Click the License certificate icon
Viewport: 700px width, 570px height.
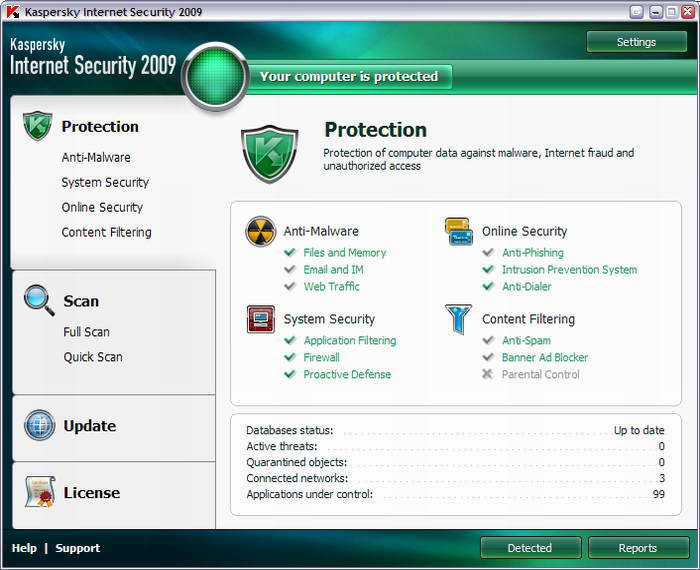click(x=40, y=491)
